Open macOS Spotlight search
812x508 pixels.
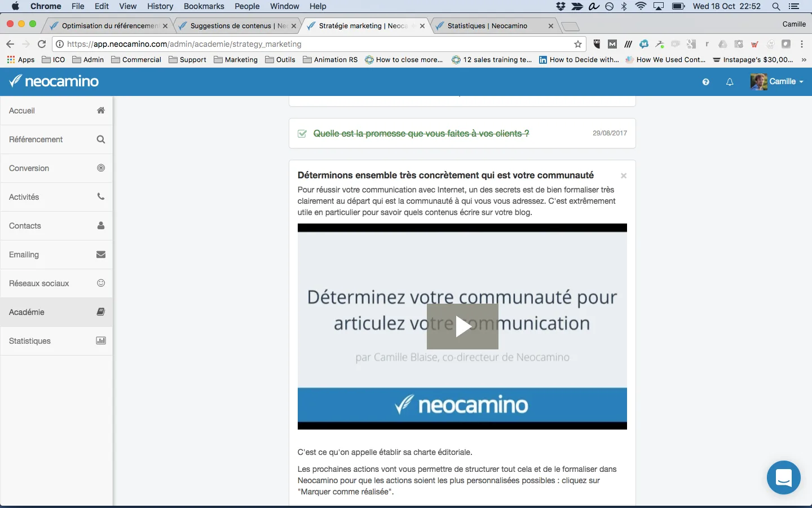pyautogui.click(x=776, y=6)
